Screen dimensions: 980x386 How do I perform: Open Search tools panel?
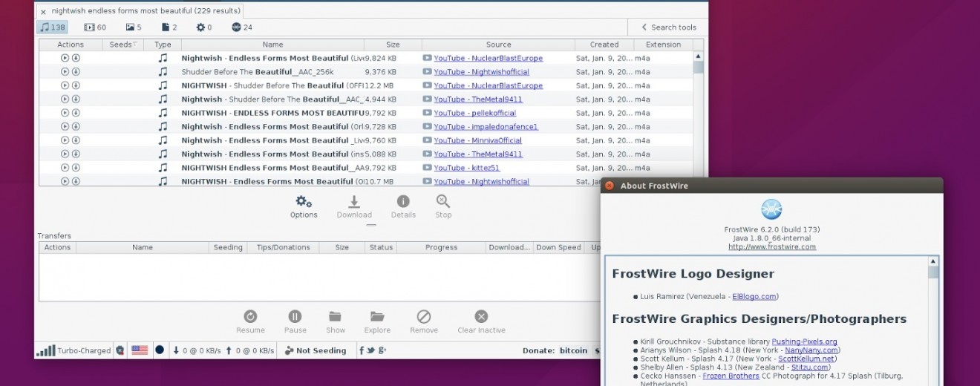[668, 27]
